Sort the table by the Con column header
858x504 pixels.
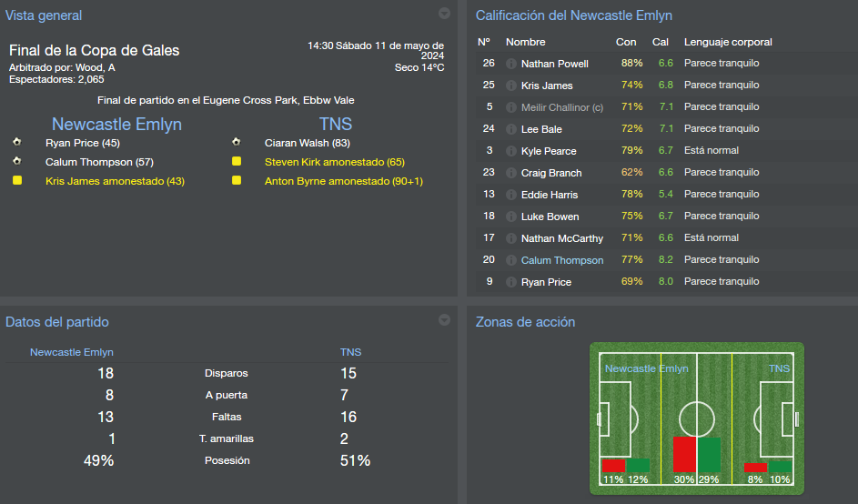point(626,42)
